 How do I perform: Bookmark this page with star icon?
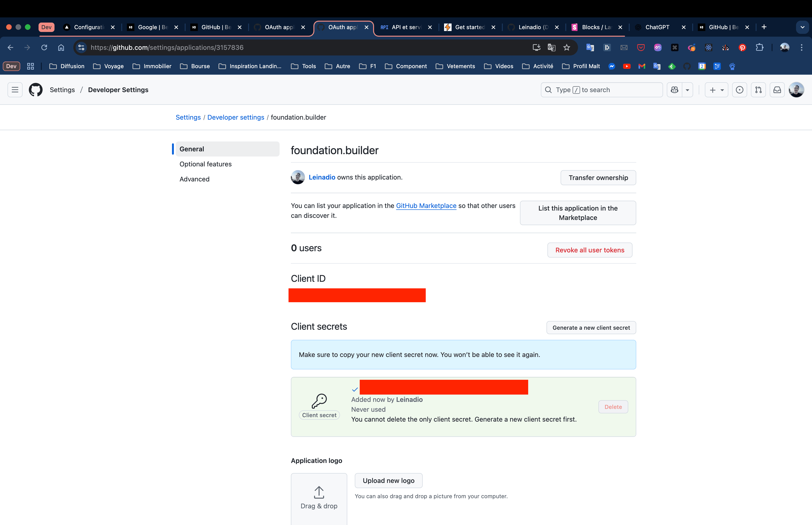click(567, 47)
